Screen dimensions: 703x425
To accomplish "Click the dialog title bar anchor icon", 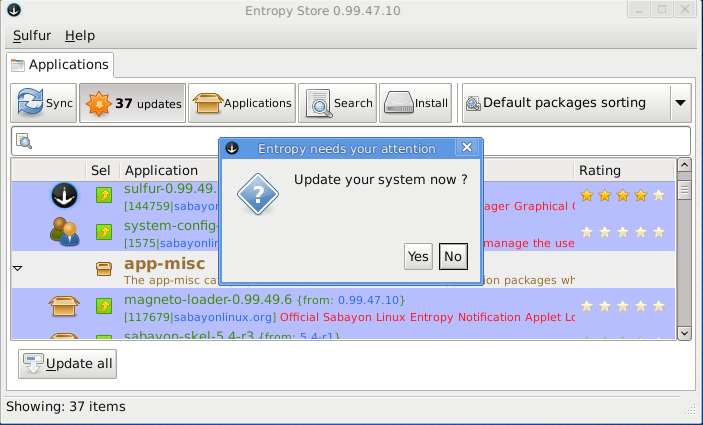I will [x=232, y=148].
